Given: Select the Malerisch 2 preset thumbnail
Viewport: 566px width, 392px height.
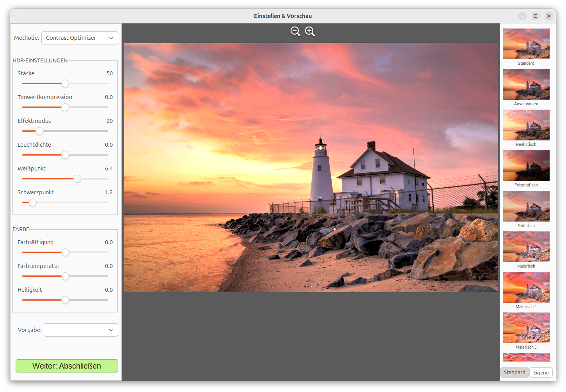Looking at the screenshot, I should pos(526,287).
